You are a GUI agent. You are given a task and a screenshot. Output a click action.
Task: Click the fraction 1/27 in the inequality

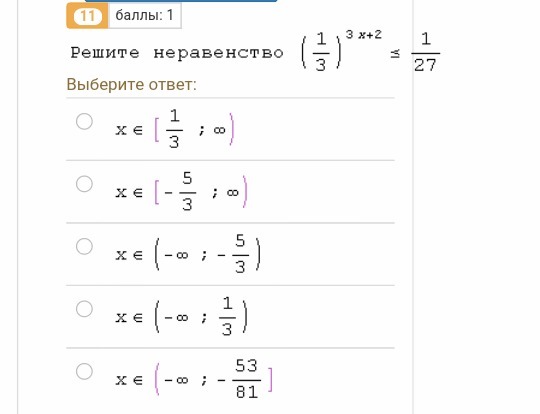(x=426, y=52)
